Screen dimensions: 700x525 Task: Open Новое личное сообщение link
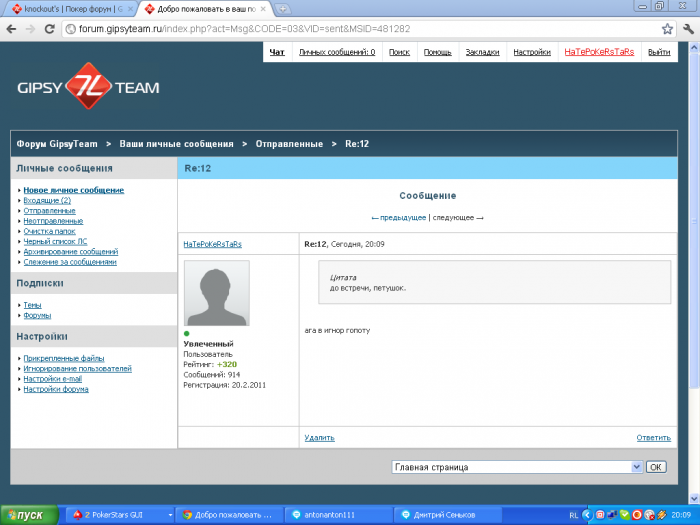coord(74,190)
